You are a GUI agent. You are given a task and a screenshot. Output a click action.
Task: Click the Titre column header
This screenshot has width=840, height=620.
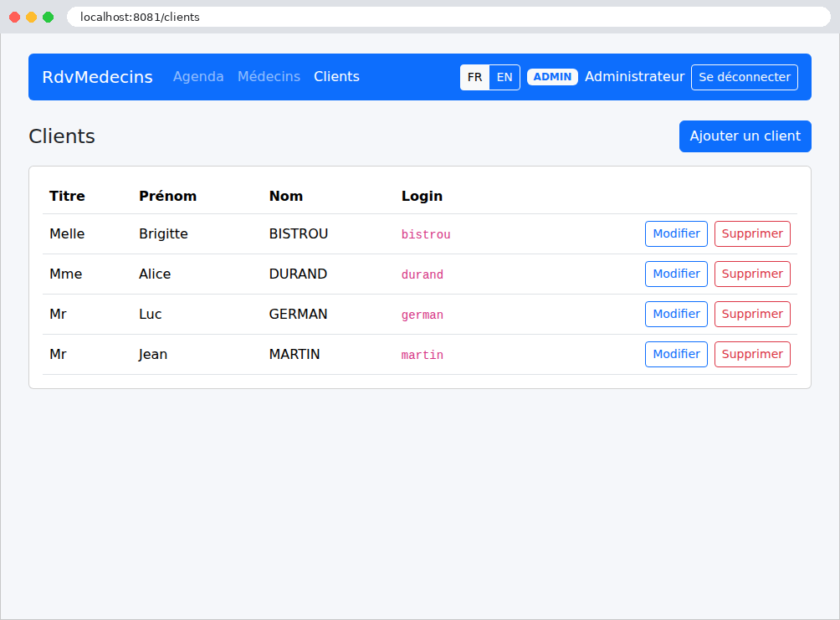(67, 196)
